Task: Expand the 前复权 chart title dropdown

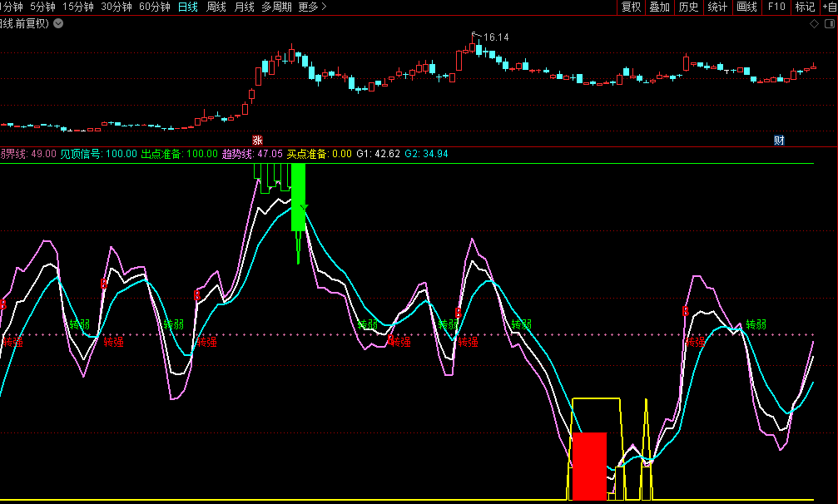Action: click(x=57, y=24)
